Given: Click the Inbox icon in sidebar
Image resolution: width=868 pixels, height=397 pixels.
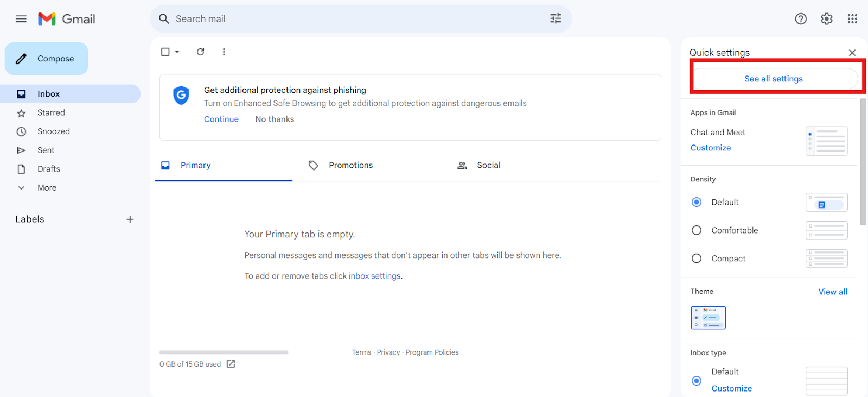Looking at the screenshot, I should tap(21, 94).
